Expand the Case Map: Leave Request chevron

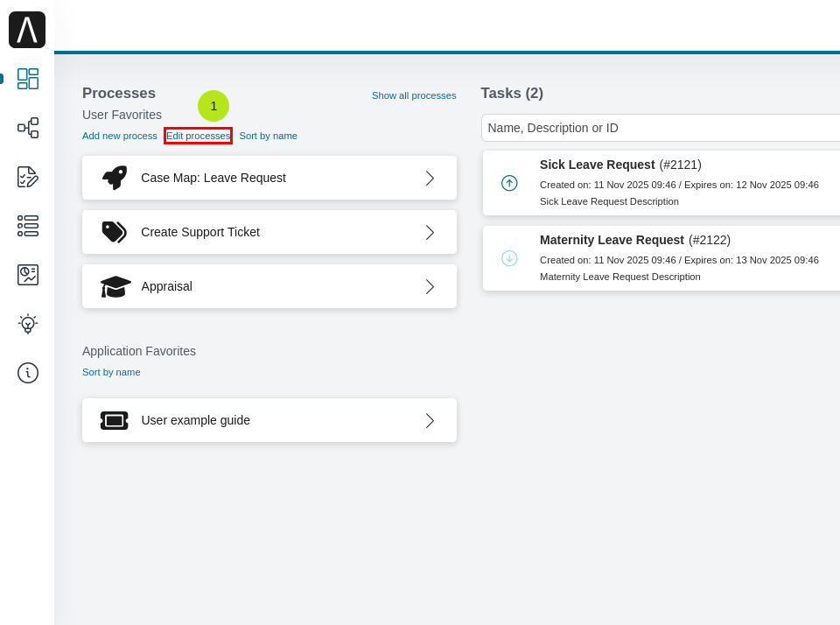pos(430,177)
